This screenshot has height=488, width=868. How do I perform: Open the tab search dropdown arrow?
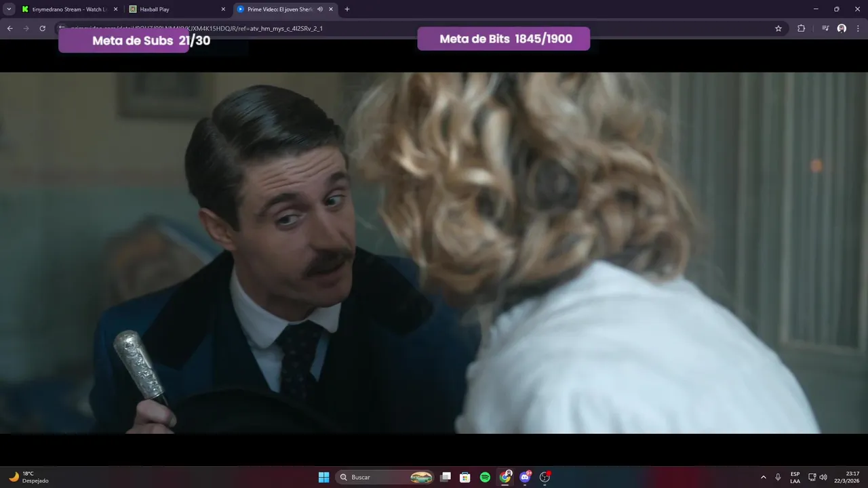pos(9,9)
